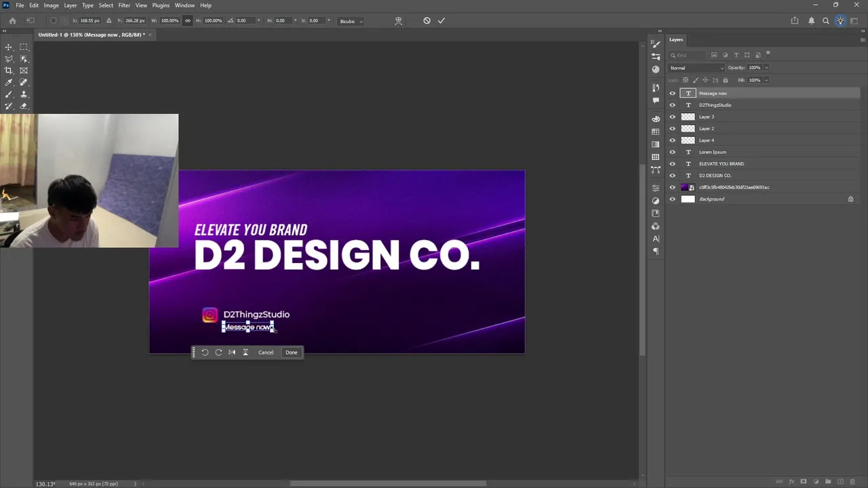
Task: Open the workspace switcher icon
Action: pos(854,21)
